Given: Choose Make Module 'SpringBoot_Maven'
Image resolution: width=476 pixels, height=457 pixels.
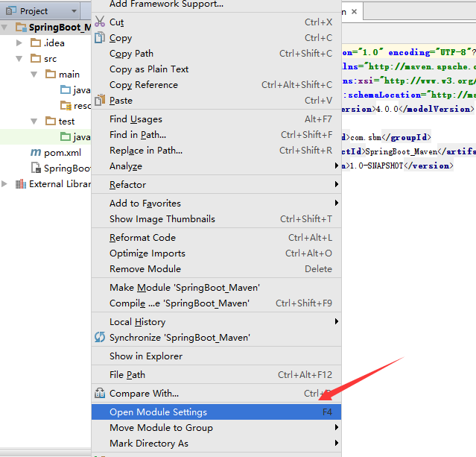Looking at the screenshot, I should [216, 287].
